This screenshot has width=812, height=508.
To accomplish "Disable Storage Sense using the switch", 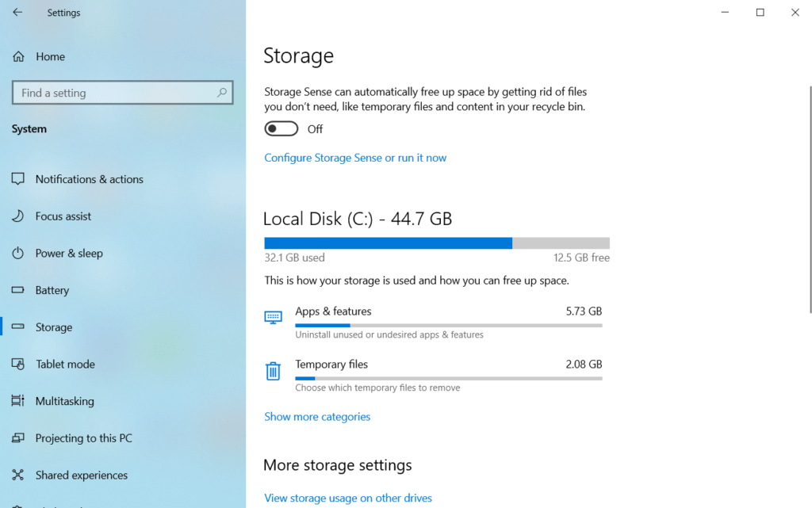I will point(282,128).
